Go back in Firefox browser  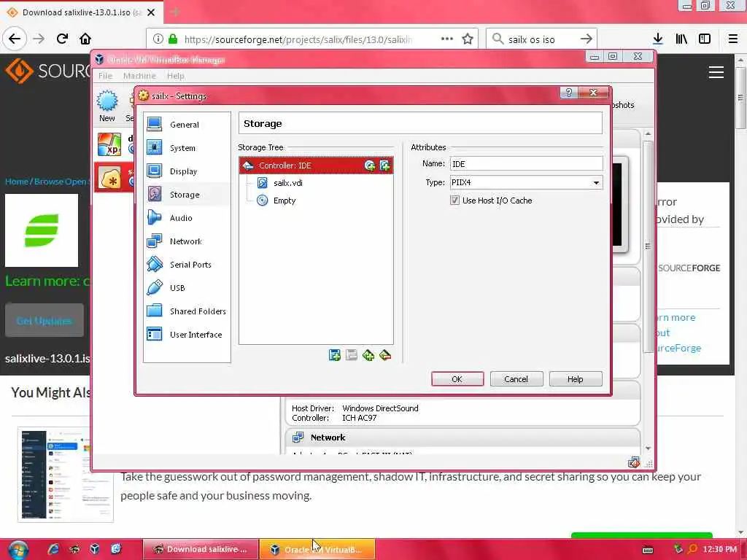[15, 39]
